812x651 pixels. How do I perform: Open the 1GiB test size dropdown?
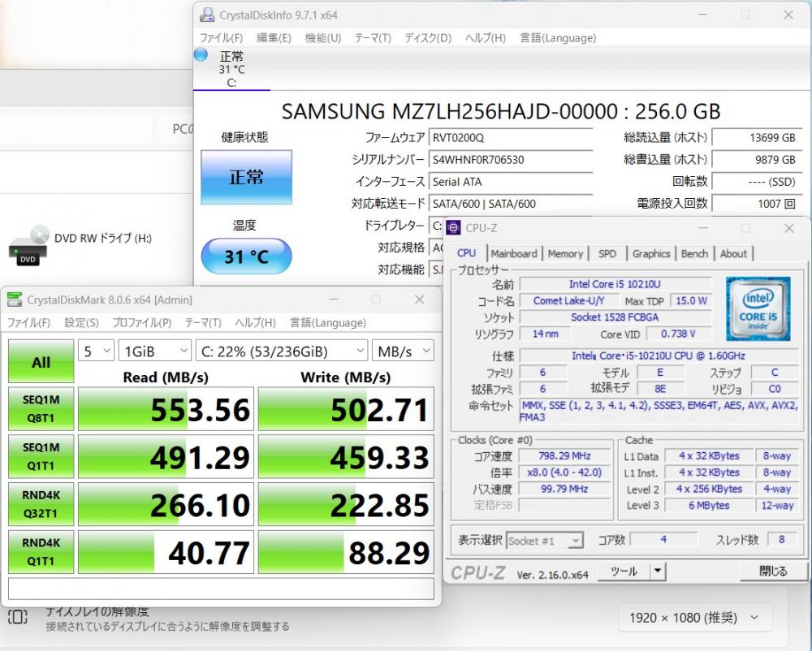(153, 351)
